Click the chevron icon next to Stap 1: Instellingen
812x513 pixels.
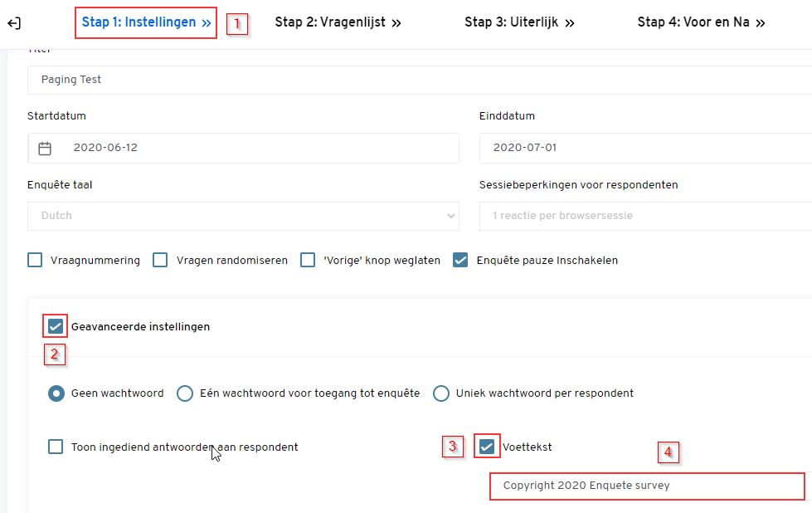[x=206, y=22]
